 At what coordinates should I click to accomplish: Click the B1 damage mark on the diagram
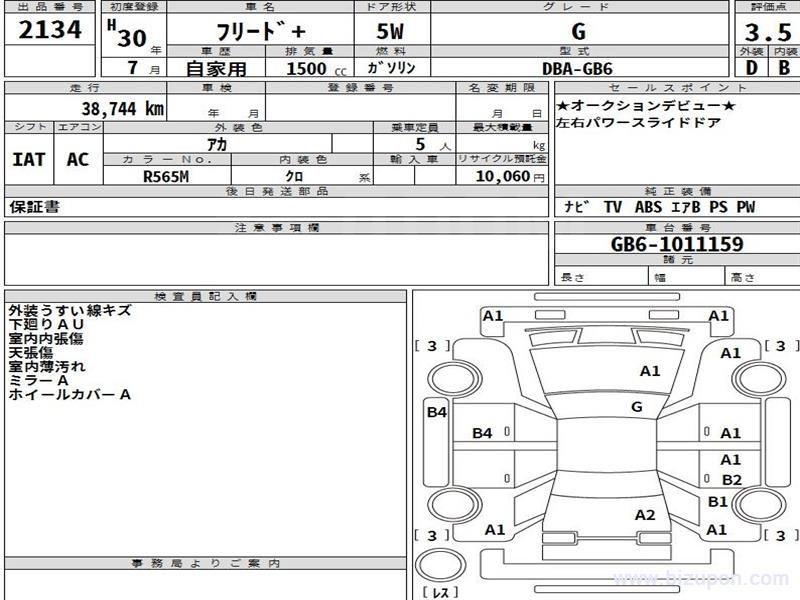(x=717, y=501)
